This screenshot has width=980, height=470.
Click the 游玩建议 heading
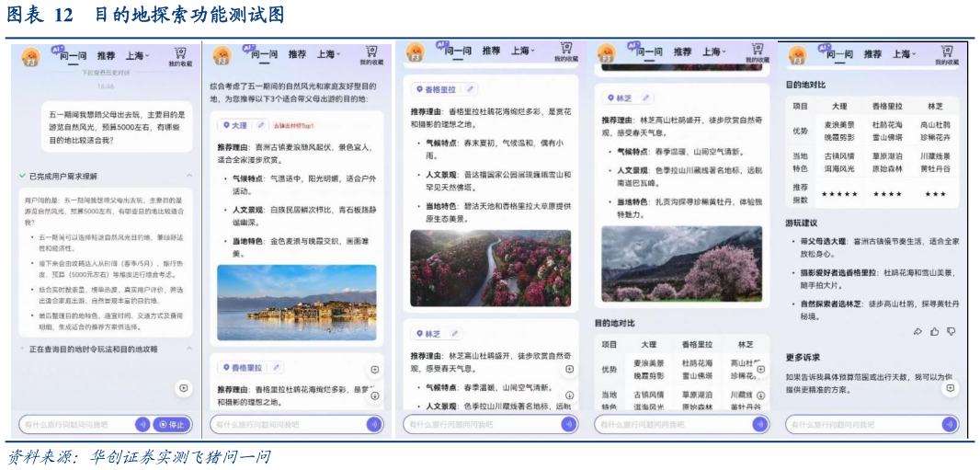pos(803,223)
